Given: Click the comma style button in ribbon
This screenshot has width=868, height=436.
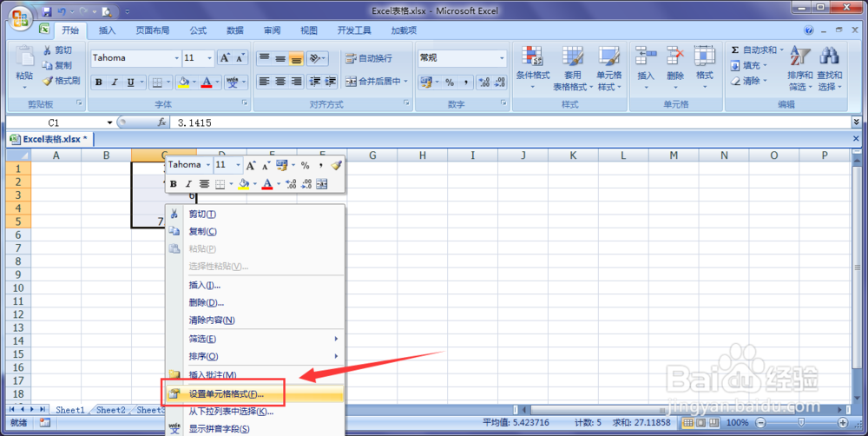Looking at the screenshot, I should click(x=465, y=83).
